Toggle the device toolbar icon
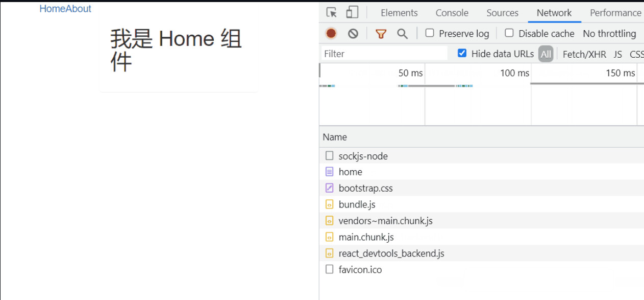Screen dimensions: 644x300 click(x=352, y=13)
